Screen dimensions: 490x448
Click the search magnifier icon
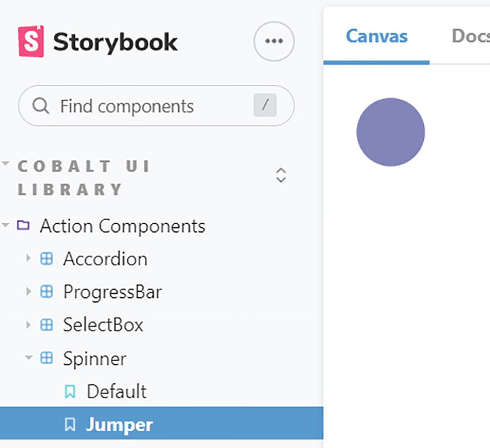tap(41, 106)
